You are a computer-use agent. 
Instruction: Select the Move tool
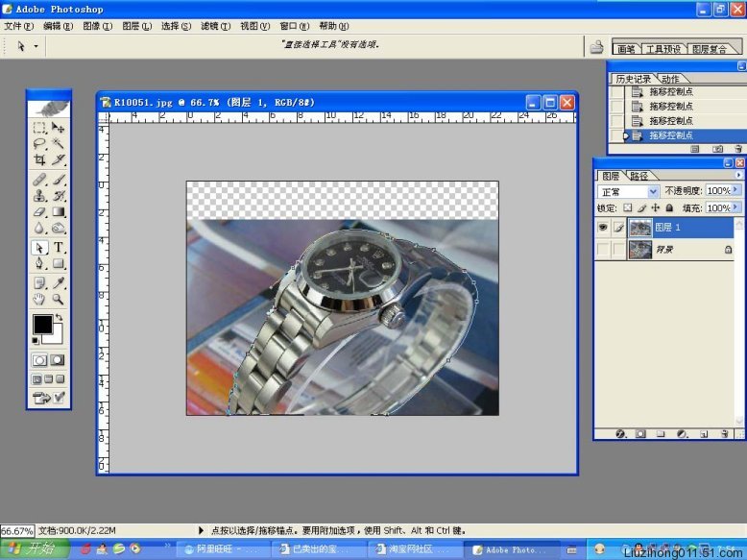click(59, 128)
